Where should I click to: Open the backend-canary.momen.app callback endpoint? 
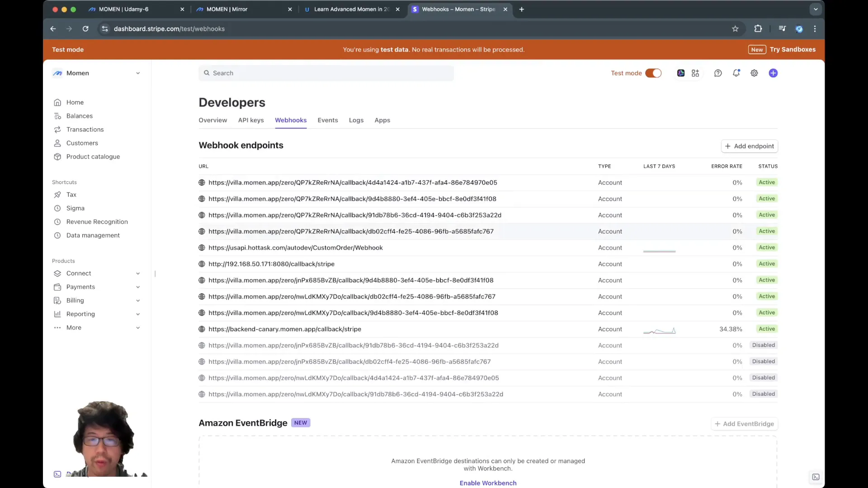click(x=284, y=329)
